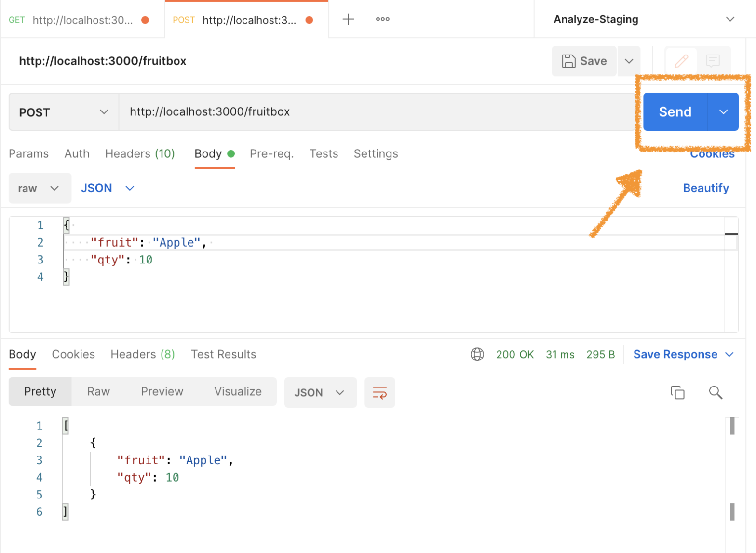Click the 295 B response size
The height and width of the screenshot is (553, 756).
tap(601, 355)
